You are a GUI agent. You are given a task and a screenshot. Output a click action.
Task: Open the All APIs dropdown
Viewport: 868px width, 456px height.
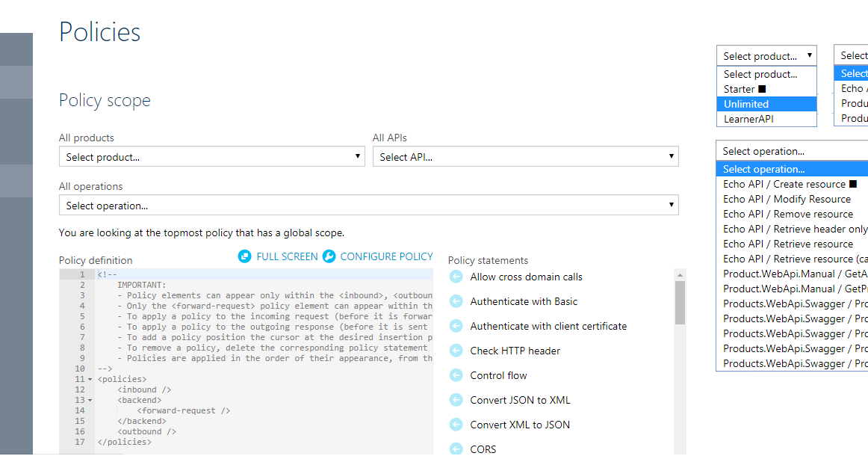pos(525,156)
